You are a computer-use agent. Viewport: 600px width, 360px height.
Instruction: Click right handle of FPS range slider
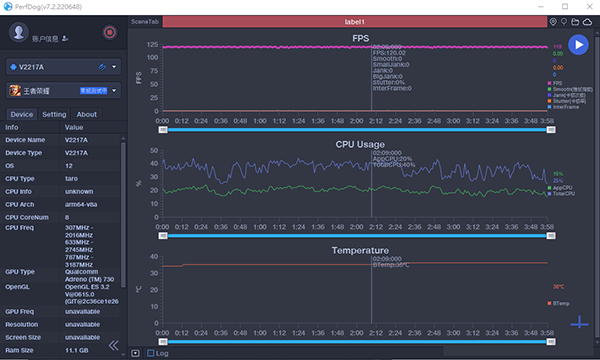551,130
